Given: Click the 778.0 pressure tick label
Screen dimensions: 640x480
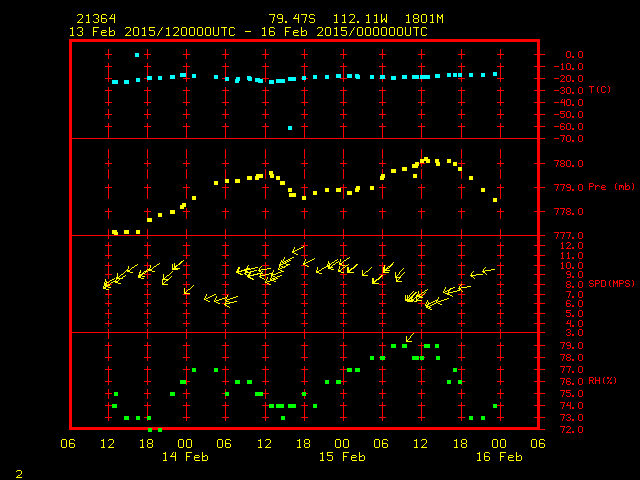Looking at the screenshot, I should (569, 212).
